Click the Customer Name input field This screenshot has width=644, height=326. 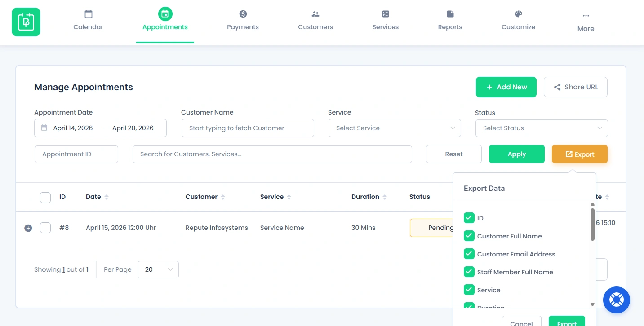[248, 128]
